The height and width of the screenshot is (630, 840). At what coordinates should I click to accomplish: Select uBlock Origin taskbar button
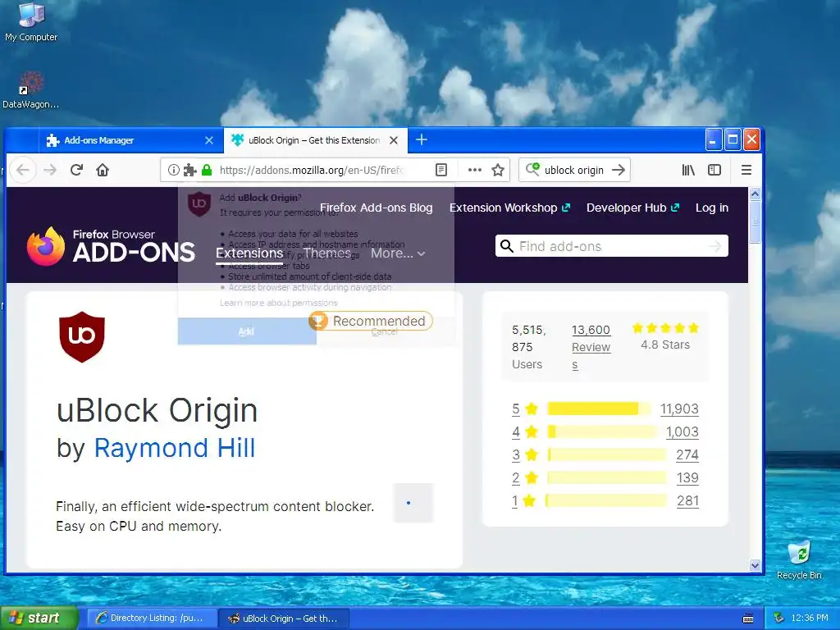285,619
